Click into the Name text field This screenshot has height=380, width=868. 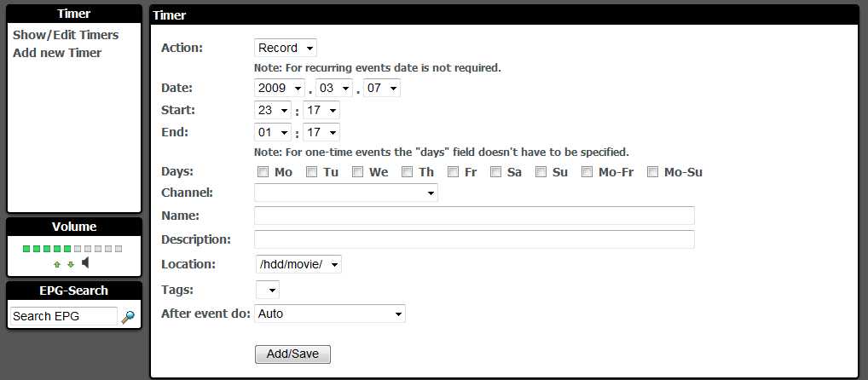coord(474,216)
